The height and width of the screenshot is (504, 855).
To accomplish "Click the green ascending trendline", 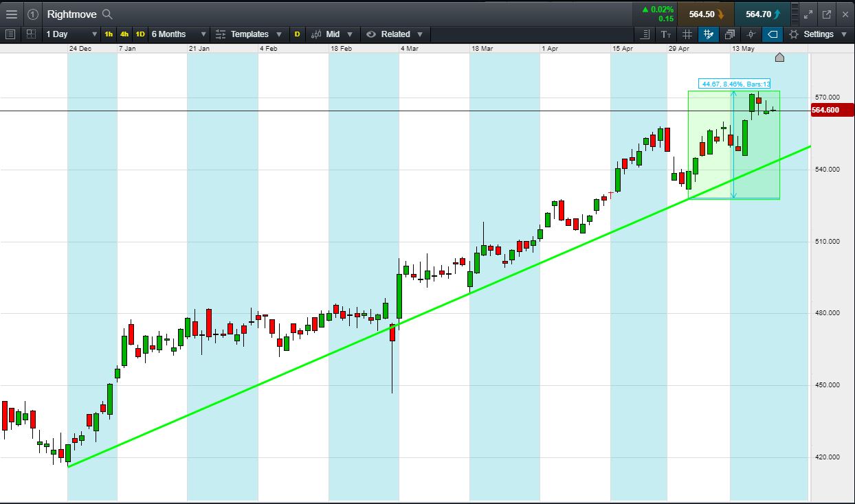I will point(440,306).
